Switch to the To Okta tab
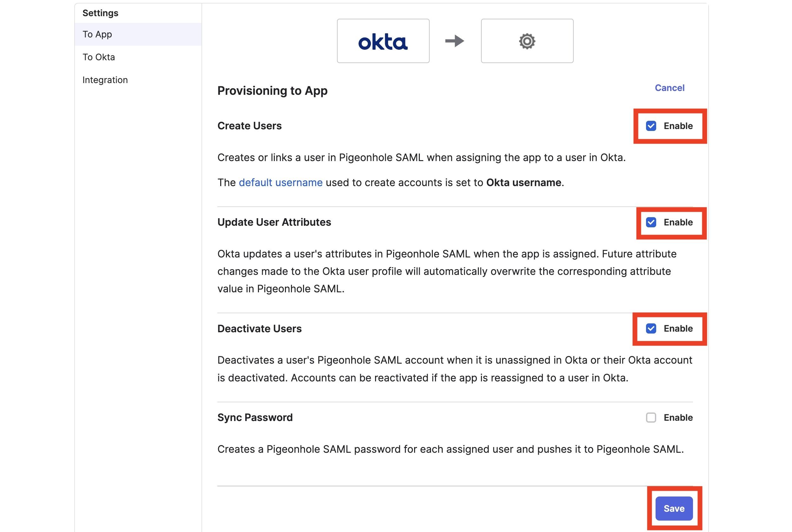The width and height of the screenshot is (792, 532). [138, 57]
